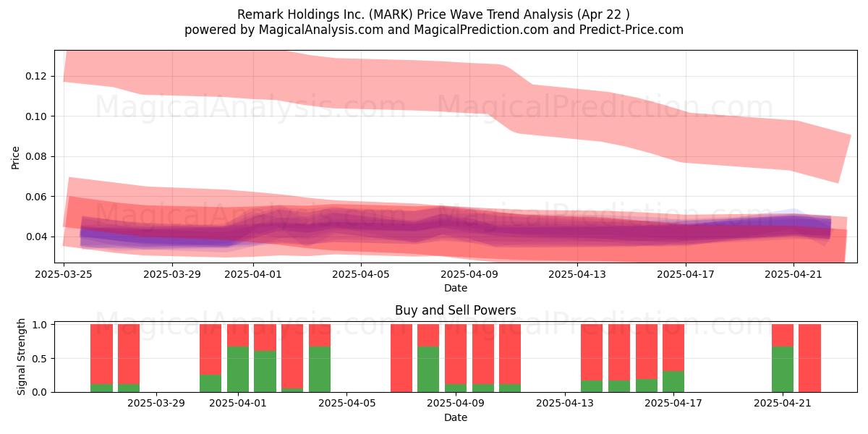868x434 pixels.
Task: Click the first bar in Buy and Sell chart
Action: [102, 358]
